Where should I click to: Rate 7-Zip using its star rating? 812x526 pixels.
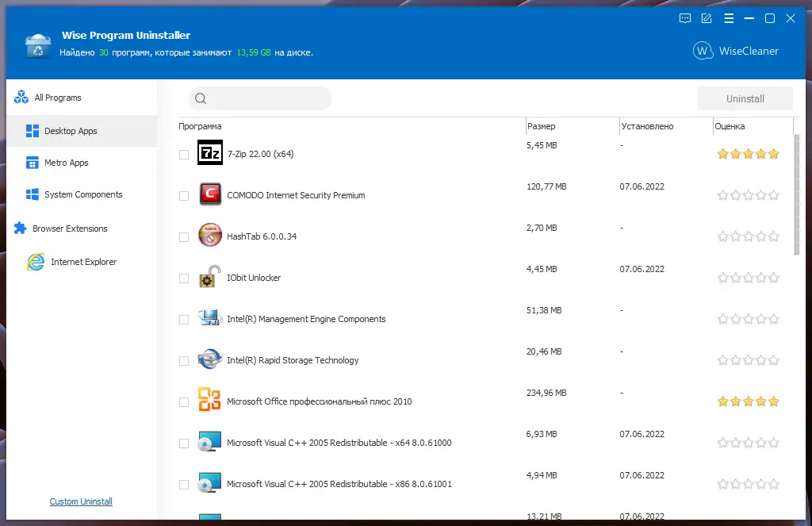point(748,154)
